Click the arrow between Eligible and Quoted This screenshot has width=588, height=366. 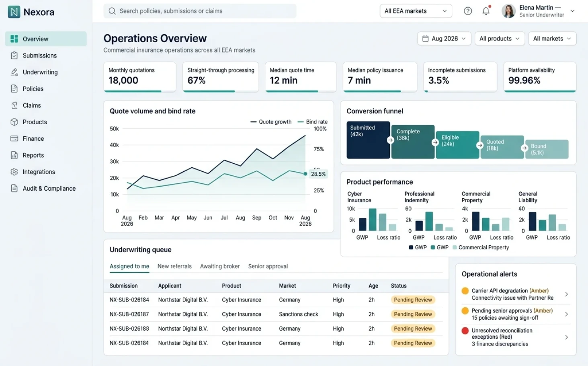pos(479,145)
